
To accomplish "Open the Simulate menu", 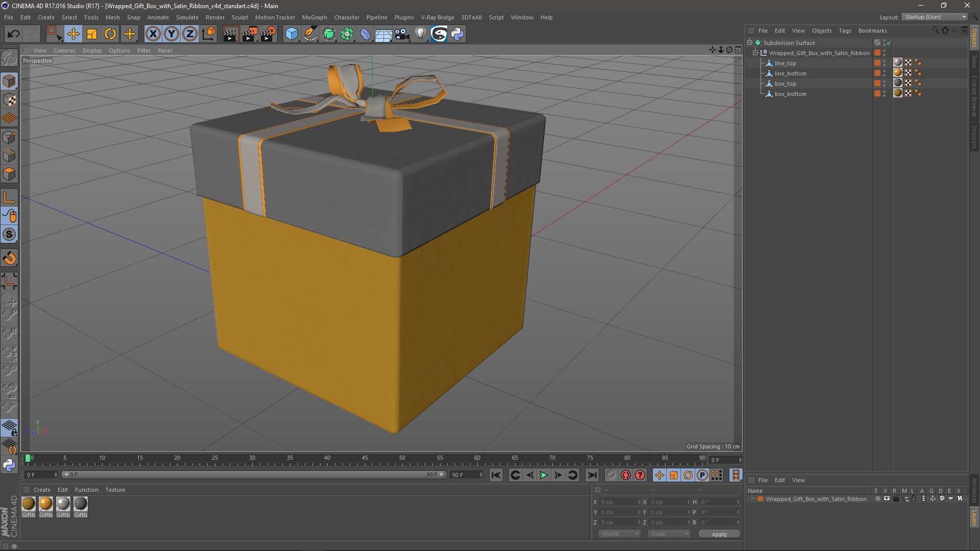I will [x=187, y=17].
